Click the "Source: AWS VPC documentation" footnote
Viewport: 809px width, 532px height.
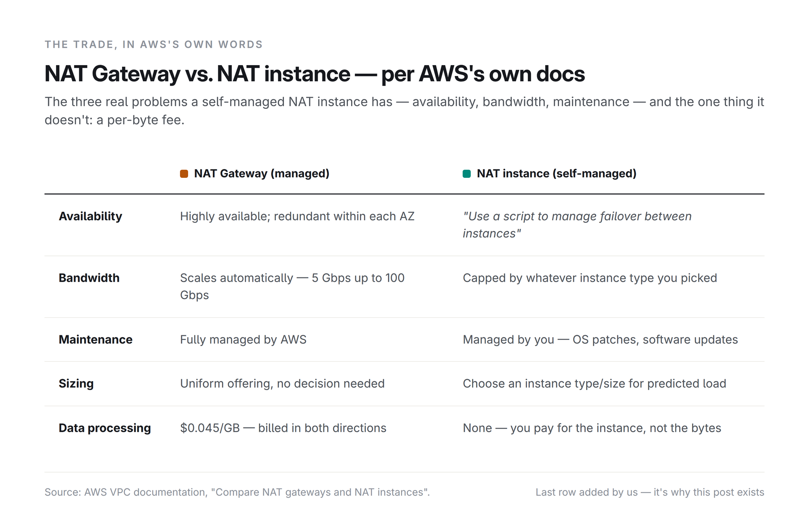[x=237, y=492]
